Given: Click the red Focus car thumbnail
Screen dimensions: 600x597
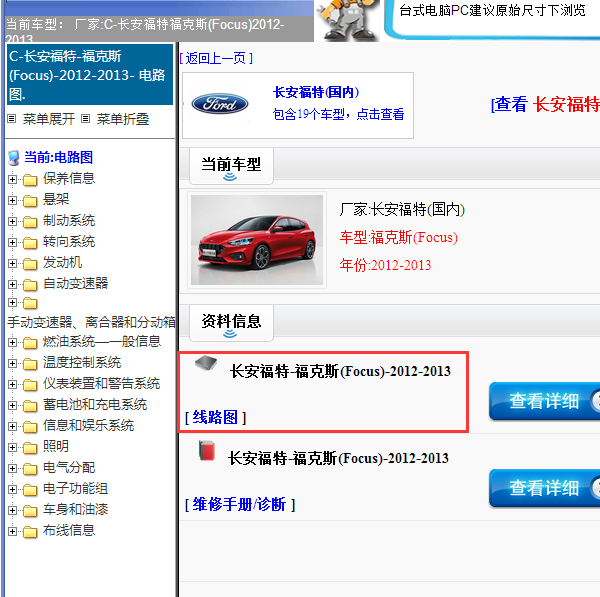Looking at the screenshot, I should 257,240.
